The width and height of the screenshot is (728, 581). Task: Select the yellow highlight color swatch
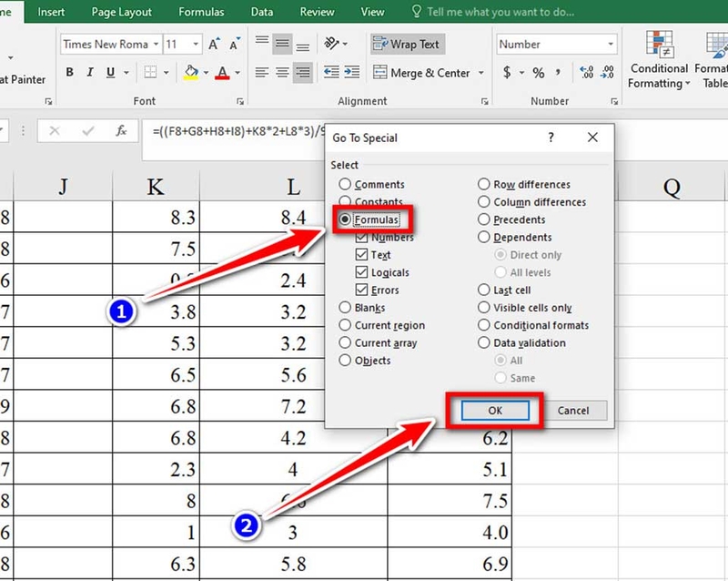tap(190, 77)
